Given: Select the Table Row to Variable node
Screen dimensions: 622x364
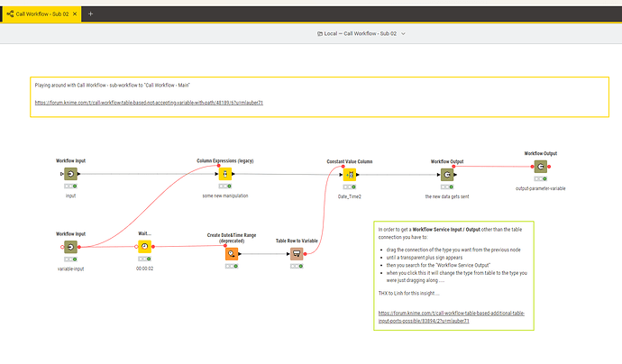Looking at the screenshot, I should 297,254.
